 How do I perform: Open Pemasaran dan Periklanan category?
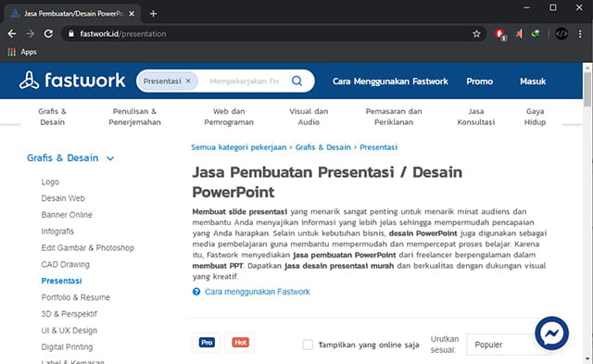(x=394, y=117)
